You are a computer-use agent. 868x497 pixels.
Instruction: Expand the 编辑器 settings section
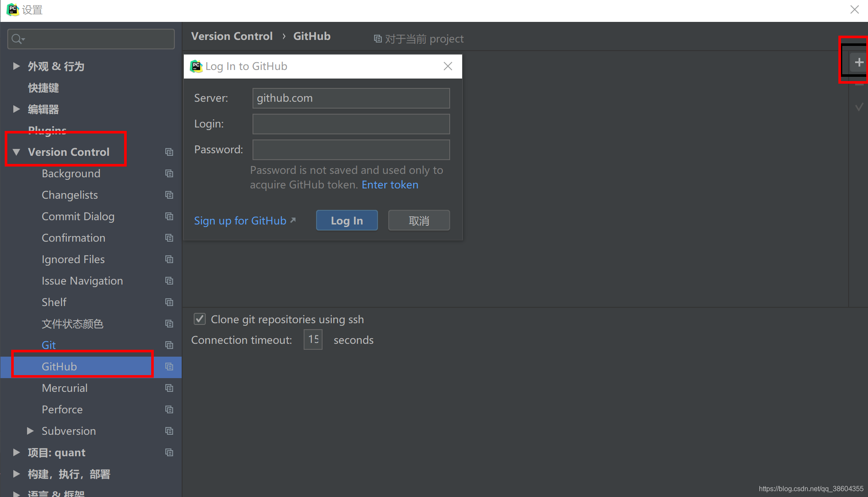tap(16, 109)
